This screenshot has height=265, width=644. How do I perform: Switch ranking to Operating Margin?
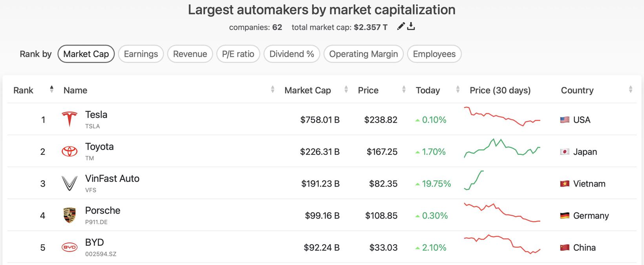point(363,54)
